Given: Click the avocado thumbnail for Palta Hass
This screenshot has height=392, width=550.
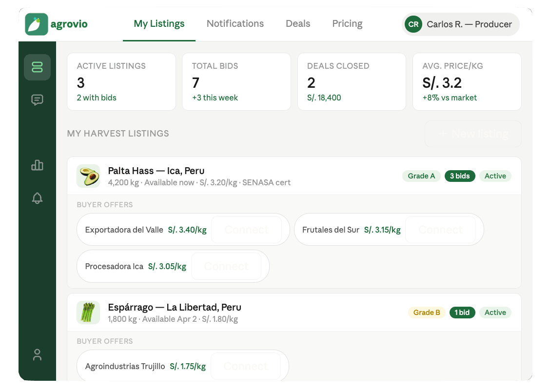Looking at the screenshot, I should 88,176.
